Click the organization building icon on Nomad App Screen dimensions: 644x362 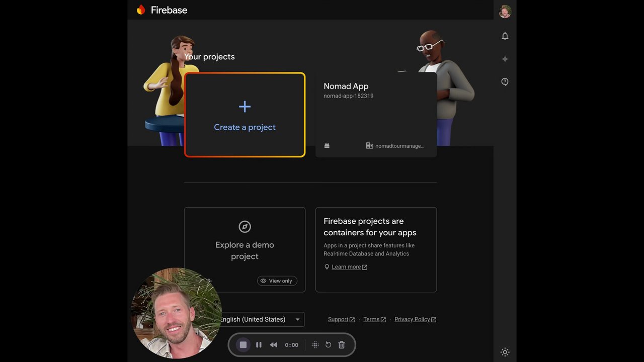(x=369, y=146)
